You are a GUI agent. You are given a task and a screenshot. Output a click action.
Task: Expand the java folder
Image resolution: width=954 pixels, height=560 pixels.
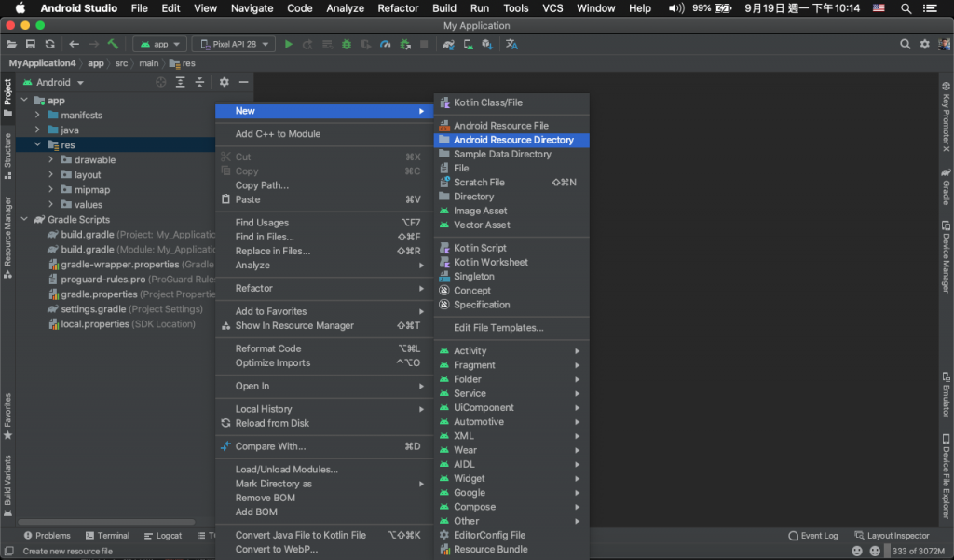click(x=37, y=130)
